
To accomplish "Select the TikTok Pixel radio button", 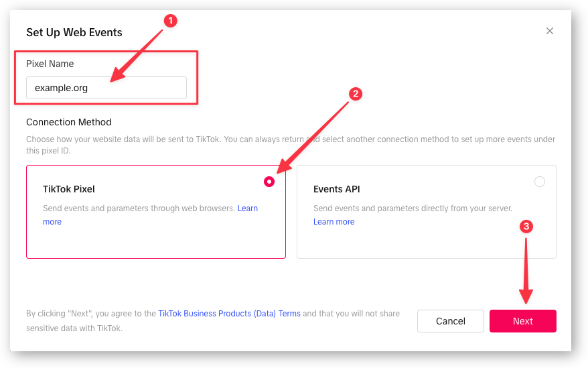I will tap(269, 182).
